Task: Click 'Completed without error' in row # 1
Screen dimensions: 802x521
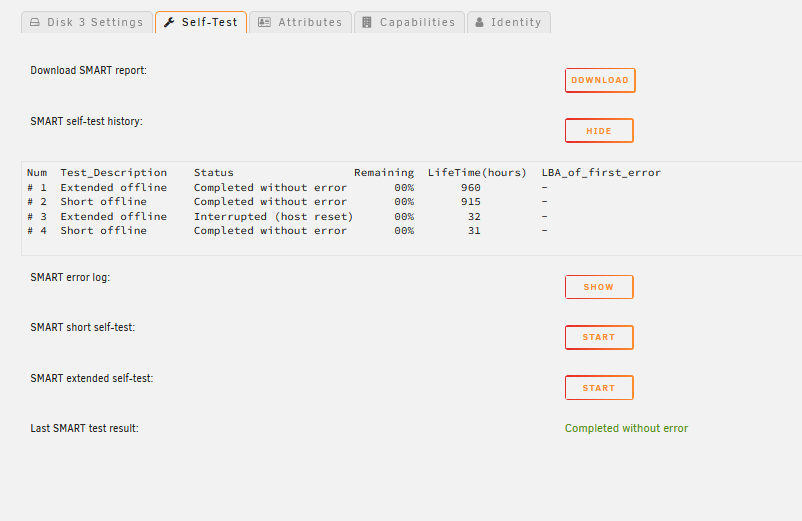Action: 271,188
